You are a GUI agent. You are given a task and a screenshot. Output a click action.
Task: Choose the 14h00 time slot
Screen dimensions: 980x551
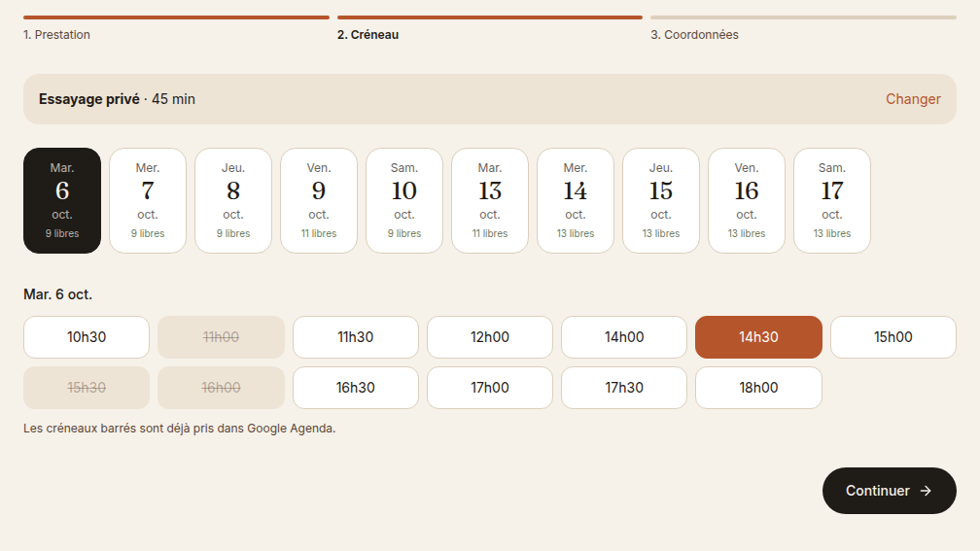624,337
